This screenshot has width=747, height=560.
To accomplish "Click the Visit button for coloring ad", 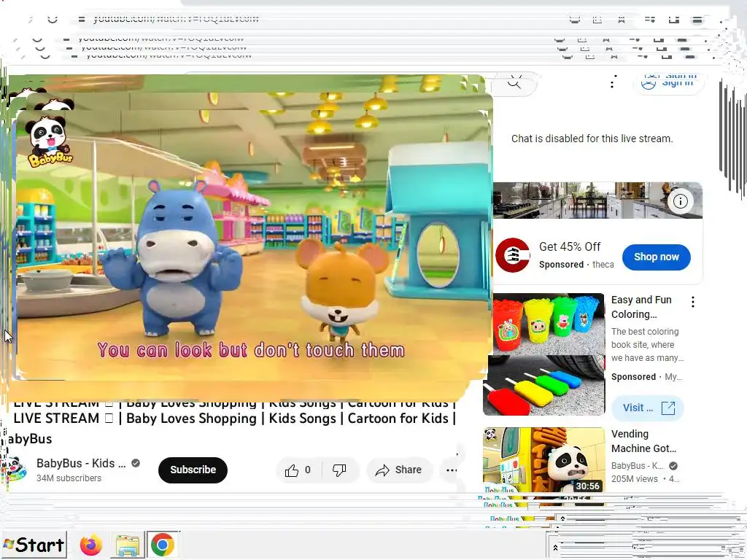I will pos(648,408).
